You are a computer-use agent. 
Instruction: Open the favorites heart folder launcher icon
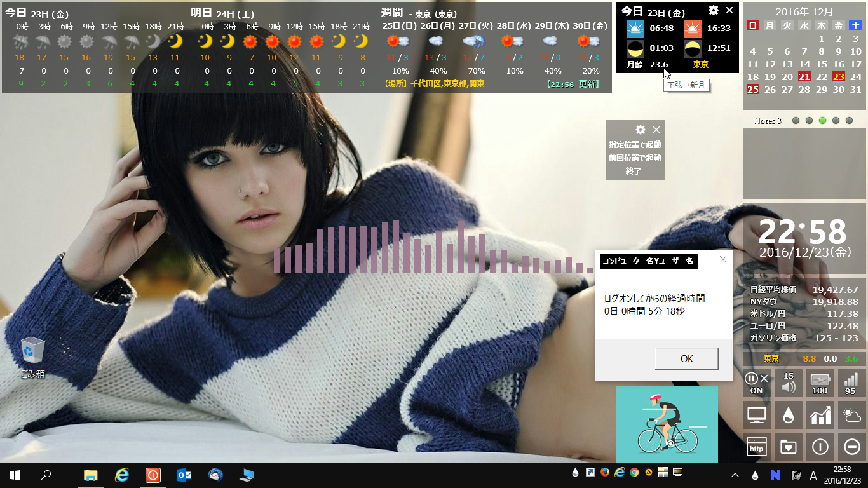(788, 447)
